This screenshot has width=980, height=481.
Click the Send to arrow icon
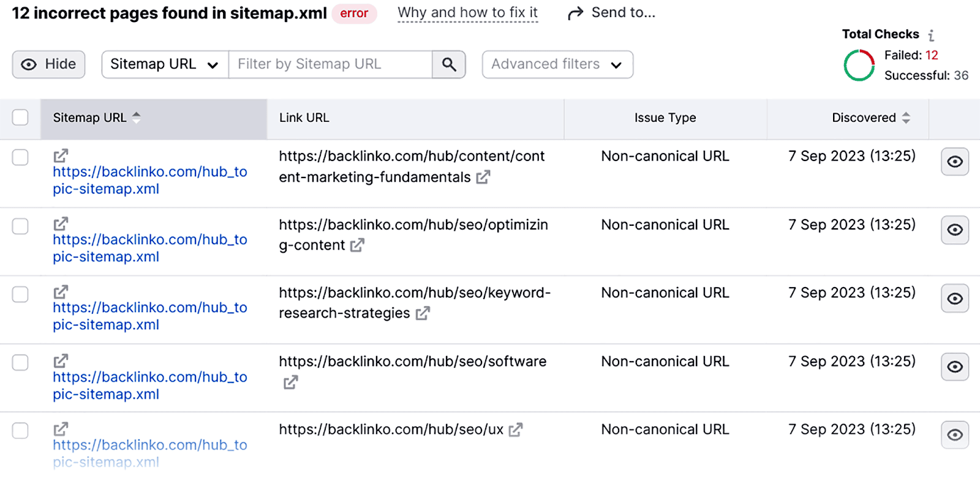click(x=575, y=13)
